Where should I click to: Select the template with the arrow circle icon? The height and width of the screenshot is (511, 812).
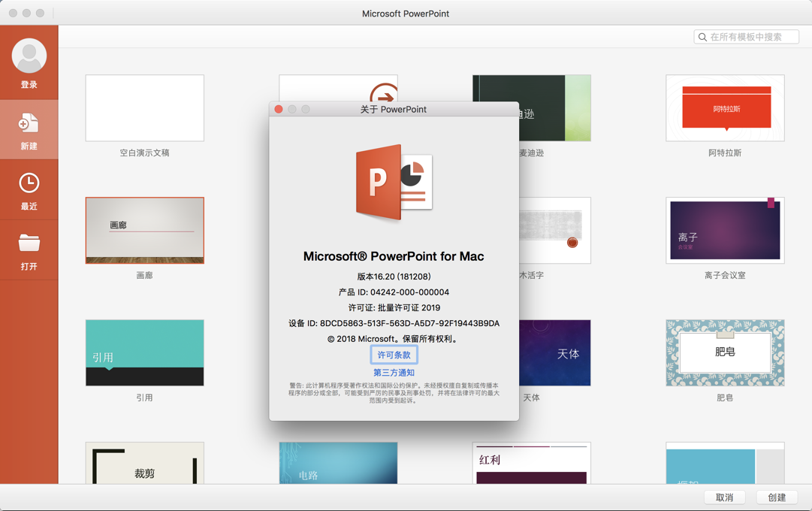coord(338,88)
